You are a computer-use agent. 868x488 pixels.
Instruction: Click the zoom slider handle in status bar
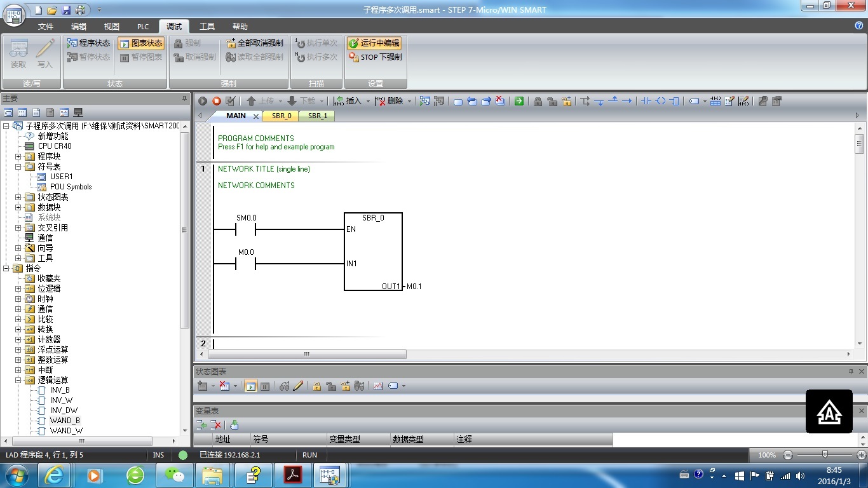pos(825,455)
